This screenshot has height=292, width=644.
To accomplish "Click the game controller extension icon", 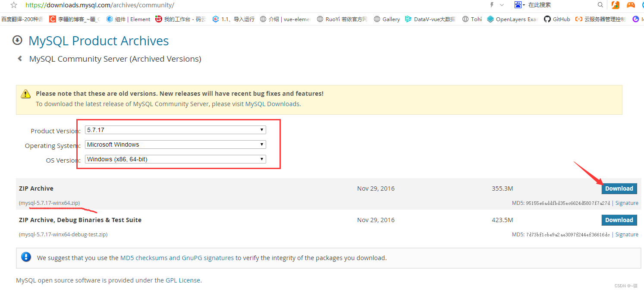I will [x=631, y=5].
